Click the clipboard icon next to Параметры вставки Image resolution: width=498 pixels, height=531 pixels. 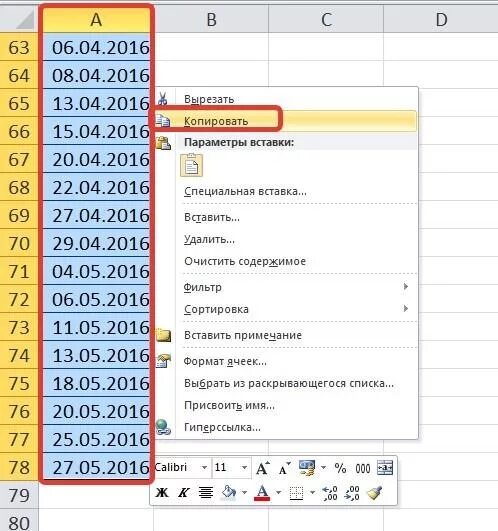pyautogui.click(x=163, y=143)
